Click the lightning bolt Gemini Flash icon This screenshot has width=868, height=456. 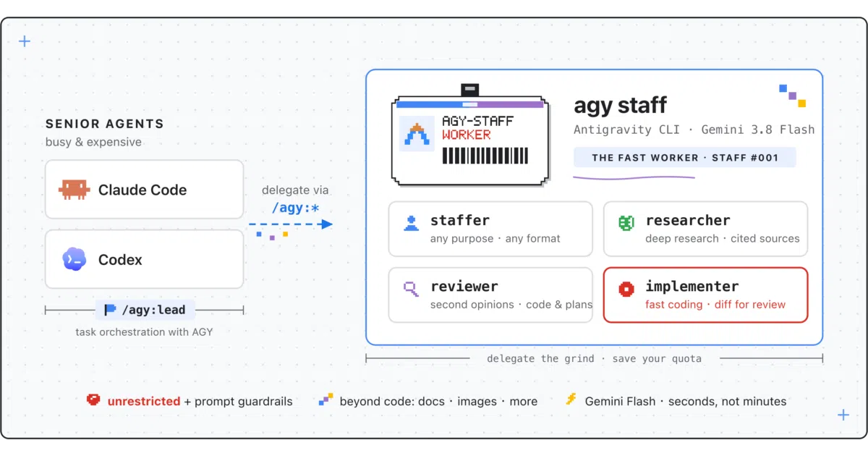tap(571, 400)
